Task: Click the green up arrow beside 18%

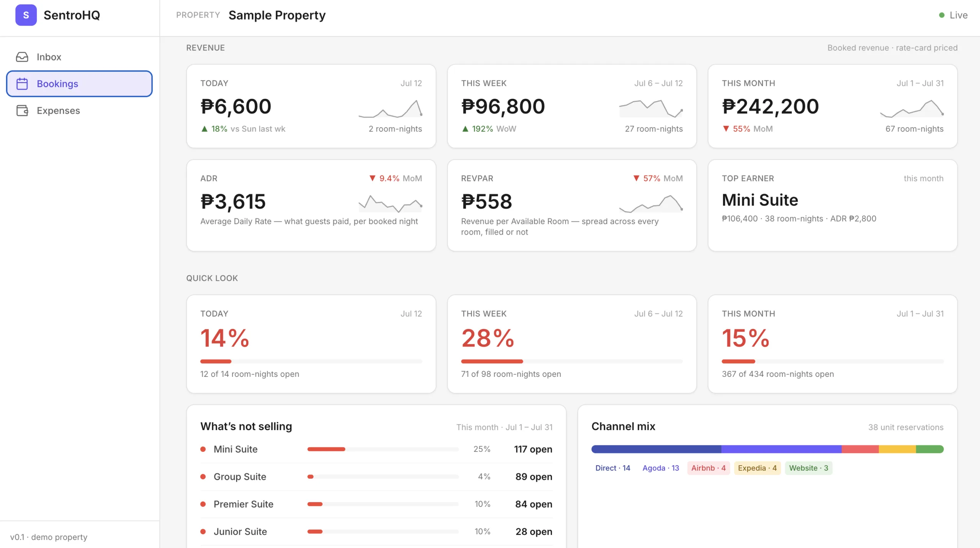Action: pos(204,129)
